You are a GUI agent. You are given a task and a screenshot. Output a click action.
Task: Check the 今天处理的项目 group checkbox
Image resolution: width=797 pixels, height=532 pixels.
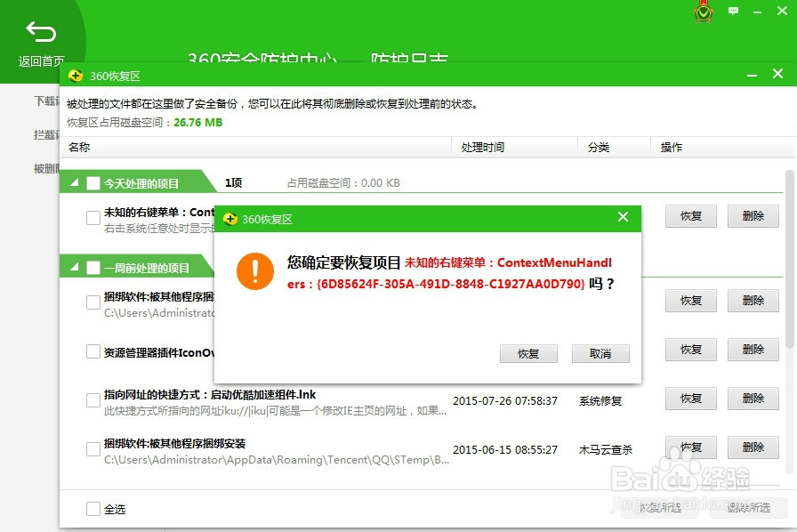(93, 183)
